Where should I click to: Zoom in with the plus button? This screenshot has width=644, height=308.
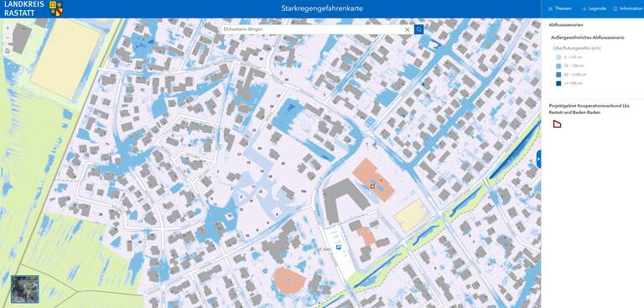[x=8, y=28]
